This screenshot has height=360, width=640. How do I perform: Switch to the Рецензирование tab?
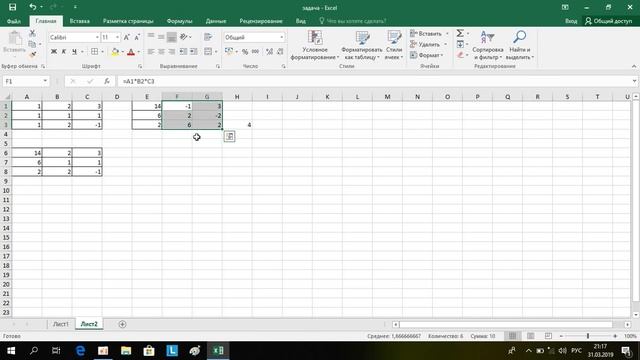click(261, 21)
